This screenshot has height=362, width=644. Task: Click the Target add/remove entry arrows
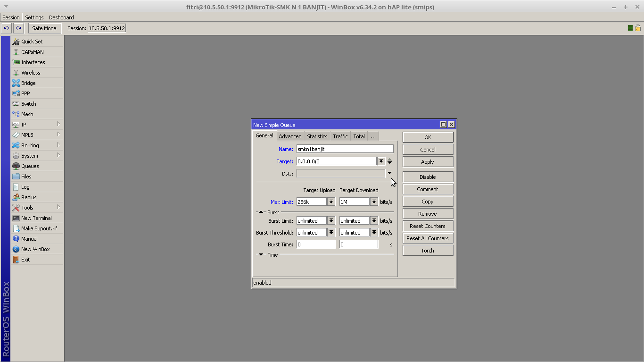coord(389,161)
